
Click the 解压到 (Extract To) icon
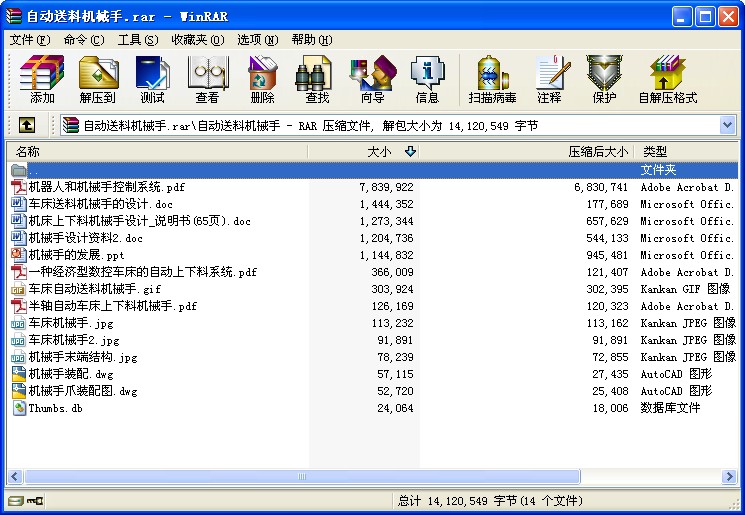pos(98,79)
